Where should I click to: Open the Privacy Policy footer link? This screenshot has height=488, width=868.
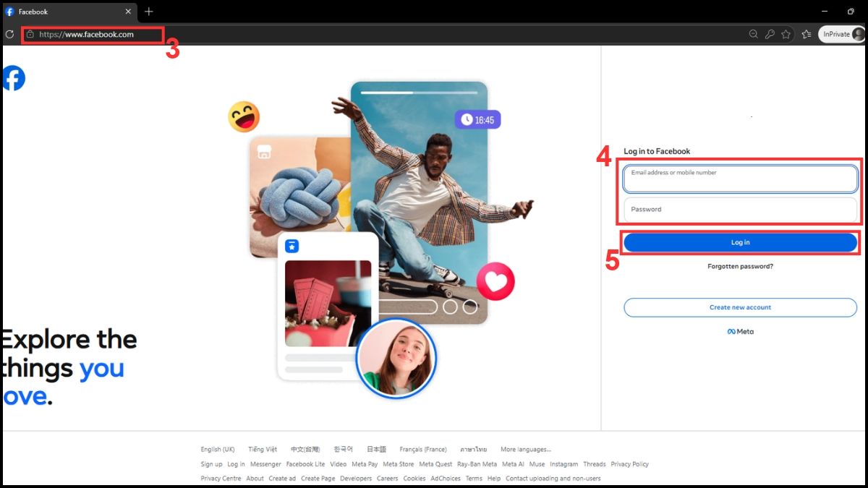click(630, 464)
